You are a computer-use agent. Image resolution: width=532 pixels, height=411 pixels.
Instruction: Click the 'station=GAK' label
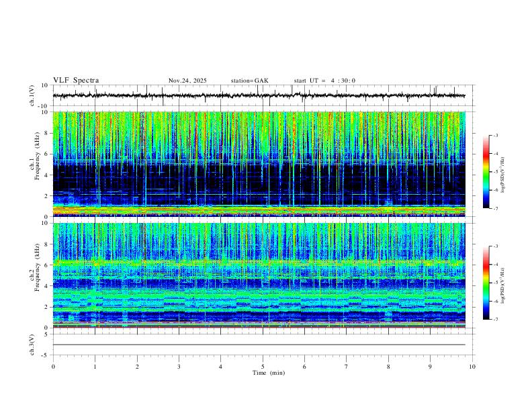(249, 81)
